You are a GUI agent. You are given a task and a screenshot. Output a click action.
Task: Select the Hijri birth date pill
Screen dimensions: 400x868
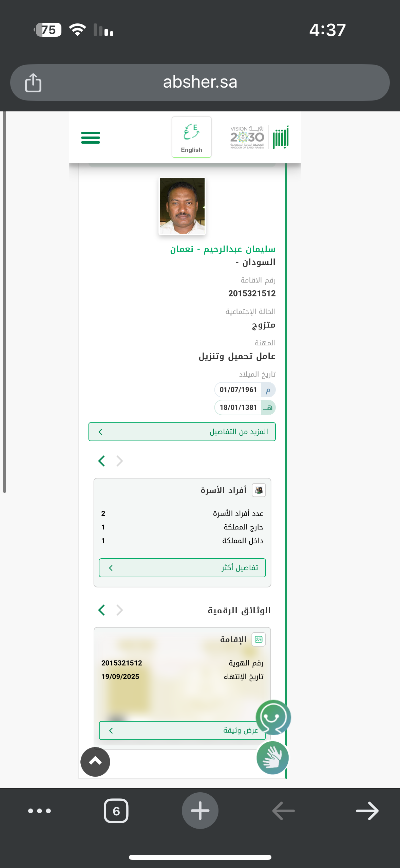[245, 408]
